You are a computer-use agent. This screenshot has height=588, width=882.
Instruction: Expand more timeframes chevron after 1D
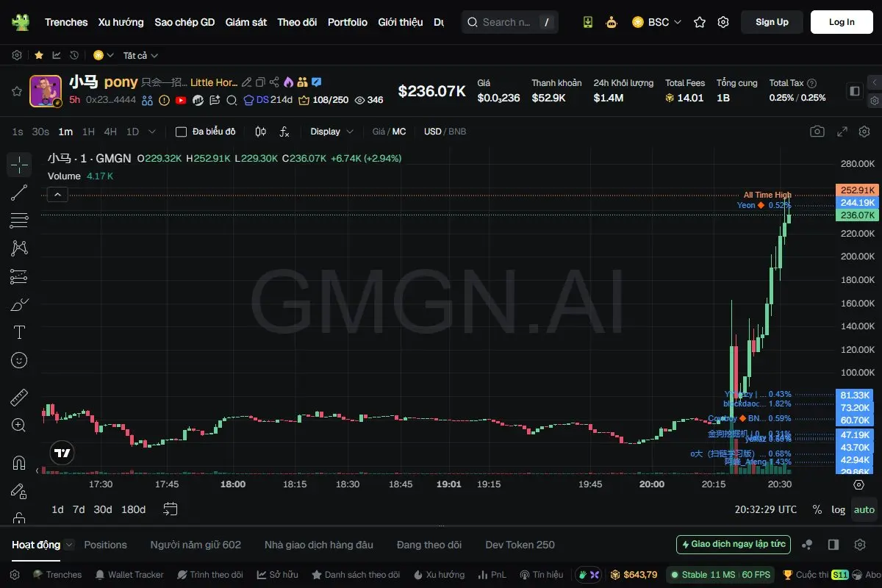pos(152,132)
